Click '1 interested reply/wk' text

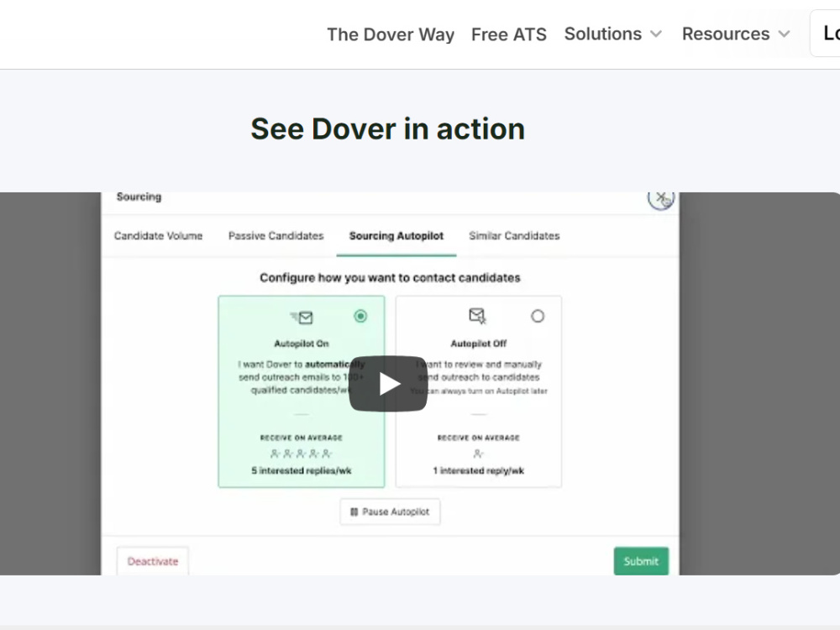click(479, 470)
